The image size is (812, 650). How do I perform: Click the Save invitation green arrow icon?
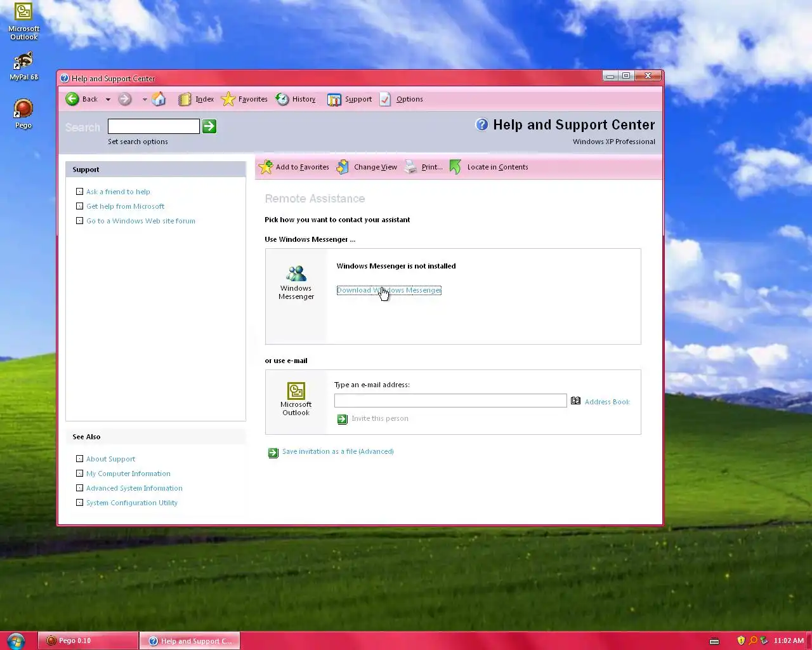273,453
